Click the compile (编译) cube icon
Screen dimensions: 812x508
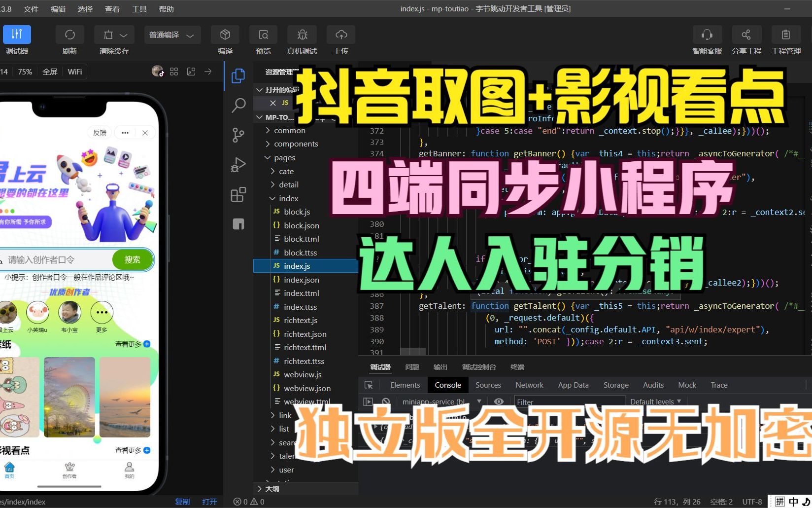(225, 35)
